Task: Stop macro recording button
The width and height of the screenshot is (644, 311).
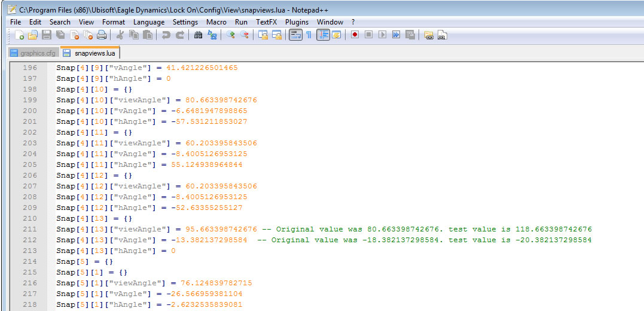Action: (369, 35)
